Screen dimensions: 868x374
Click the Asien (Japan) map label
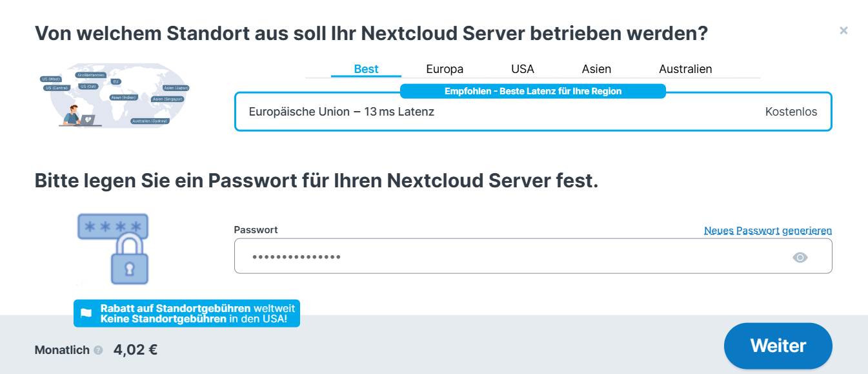[x=176, y=88]
